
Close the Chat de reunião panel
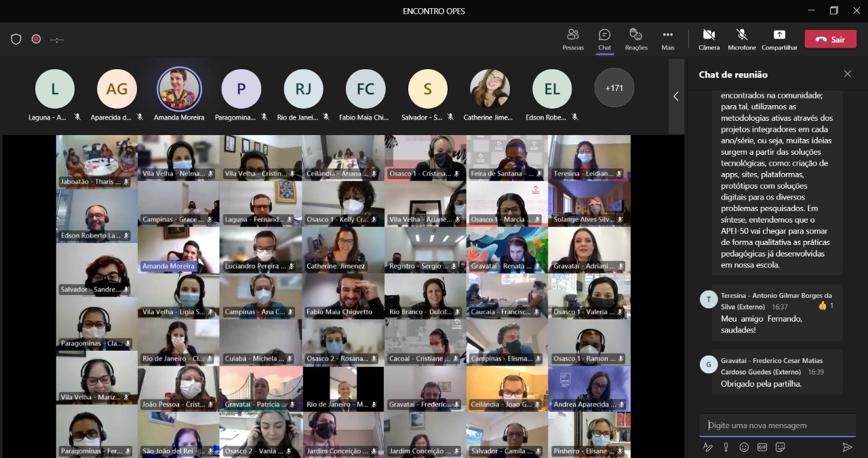pos(847,74)
